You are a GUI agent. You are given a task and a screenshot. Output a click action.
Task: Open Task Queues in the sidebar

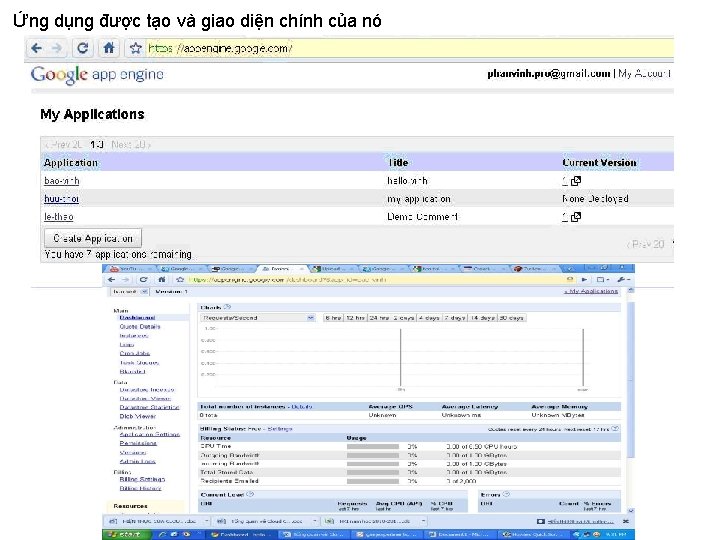(139, 362)
